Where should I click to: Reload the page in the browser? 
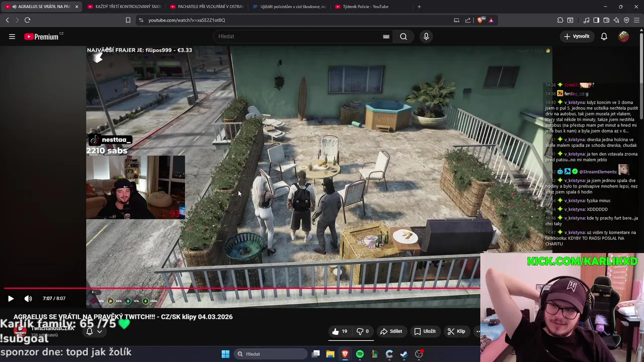coord(27,20)
